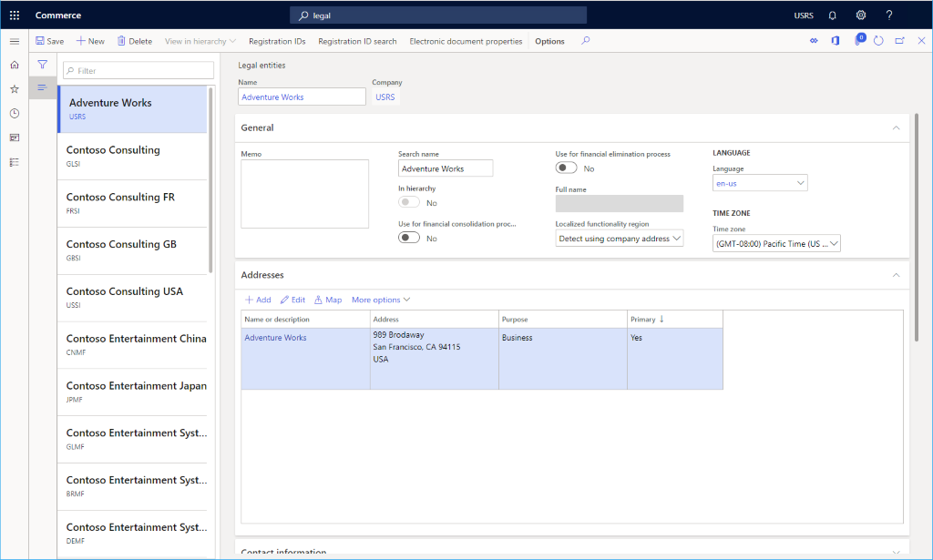This screenshot has height=560, width=933.
Task: Go to Home in the sidebar
Action: point(15,65)
